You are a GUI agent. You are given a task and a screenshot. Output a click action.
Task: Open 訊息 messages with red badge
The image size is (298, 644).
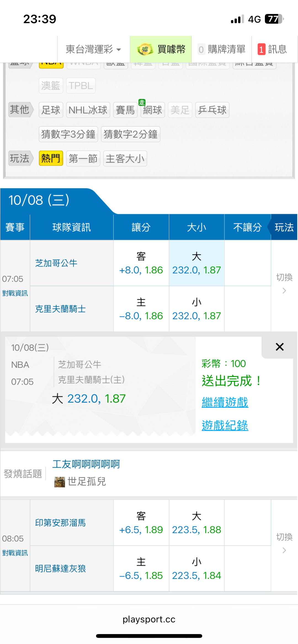[272, 49]
